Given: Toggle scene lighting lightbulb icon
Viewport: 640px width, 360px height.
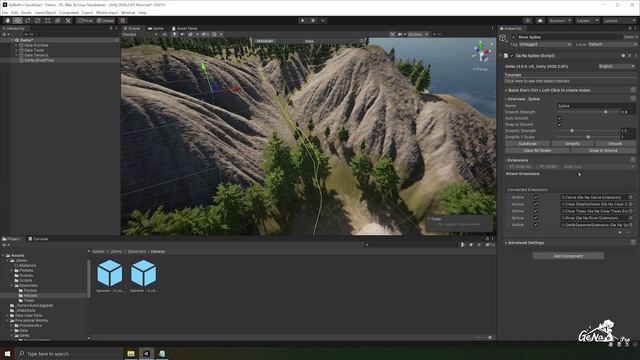Looking at the screenshot, I should [174, 34].
